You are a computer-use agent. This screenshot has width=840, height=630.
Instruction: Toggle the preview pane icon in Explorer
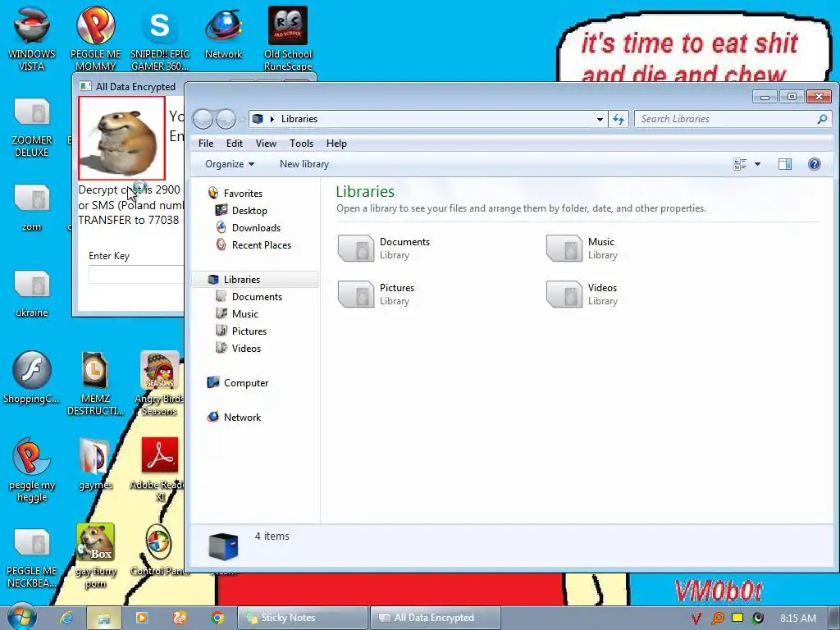[785, 164]
